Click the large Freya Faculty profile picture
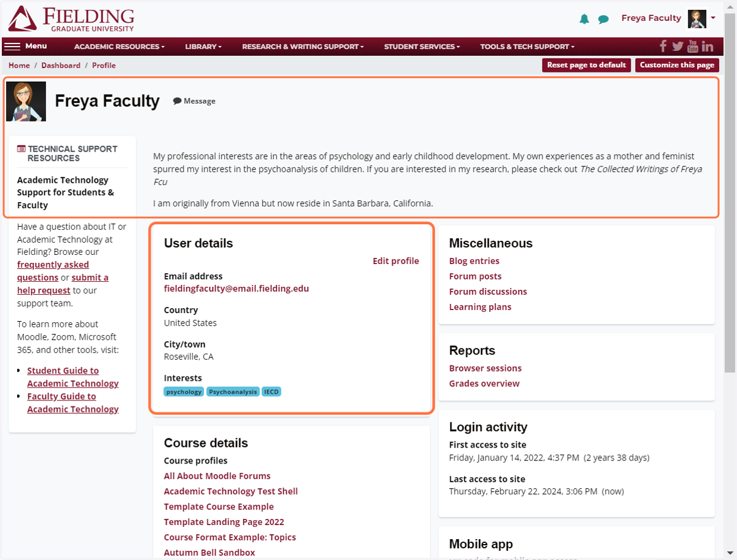The width and height of the screenshot is (737, 560). coord(26,101)
